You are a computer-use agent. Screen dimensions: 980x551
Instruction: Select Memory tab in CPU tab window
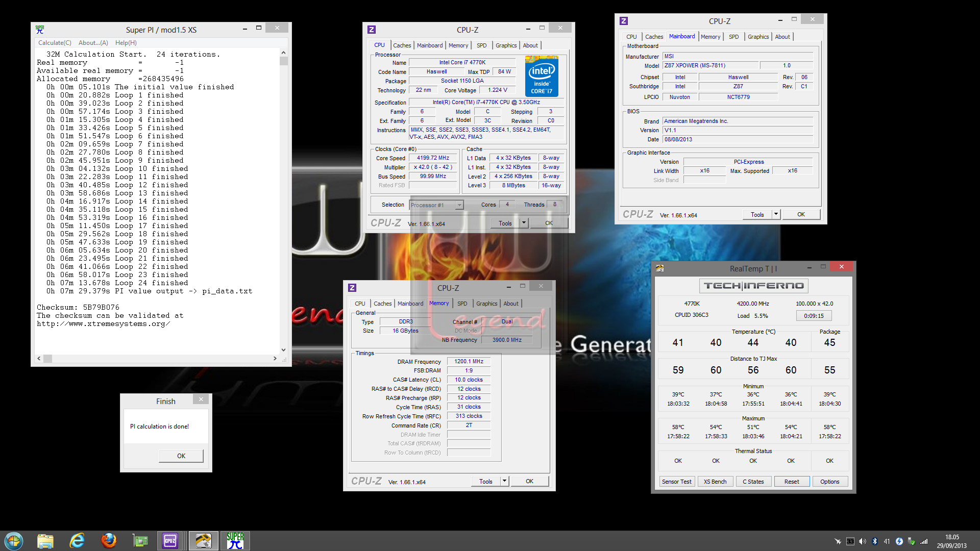[x=458, y=45]
